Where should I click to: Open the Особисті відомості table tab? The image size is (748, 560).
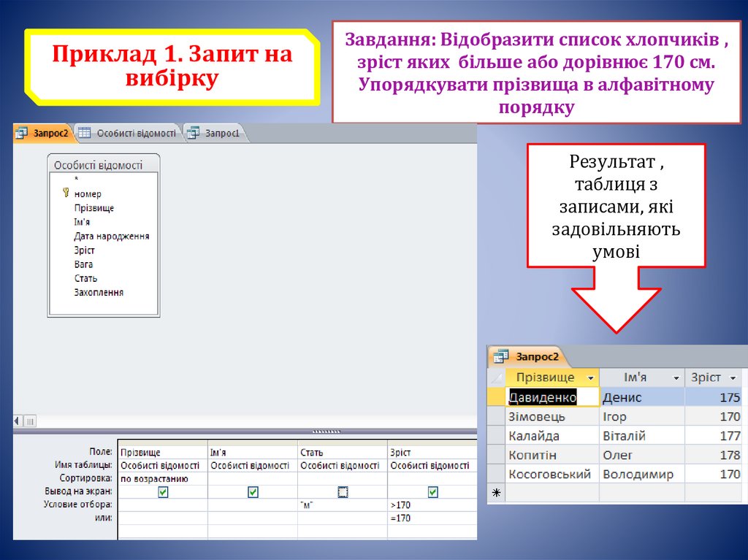[129, 133]
